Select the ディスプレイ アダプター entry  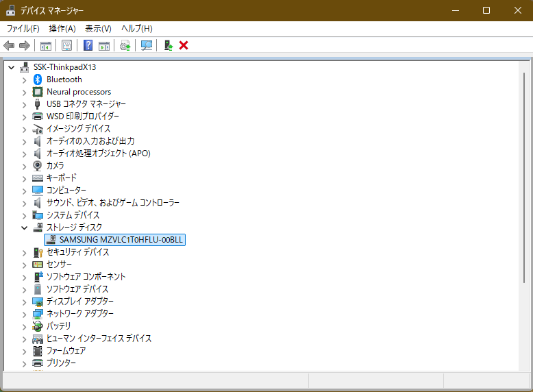[x=79, y=302]
